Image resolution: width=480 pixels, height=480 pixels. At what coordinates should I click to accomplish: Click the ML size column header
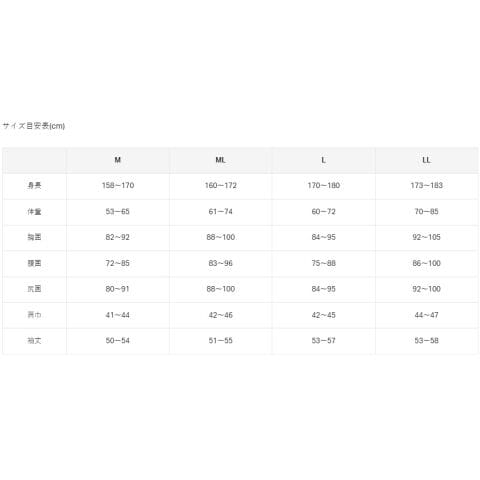click(x=221, y=160)
